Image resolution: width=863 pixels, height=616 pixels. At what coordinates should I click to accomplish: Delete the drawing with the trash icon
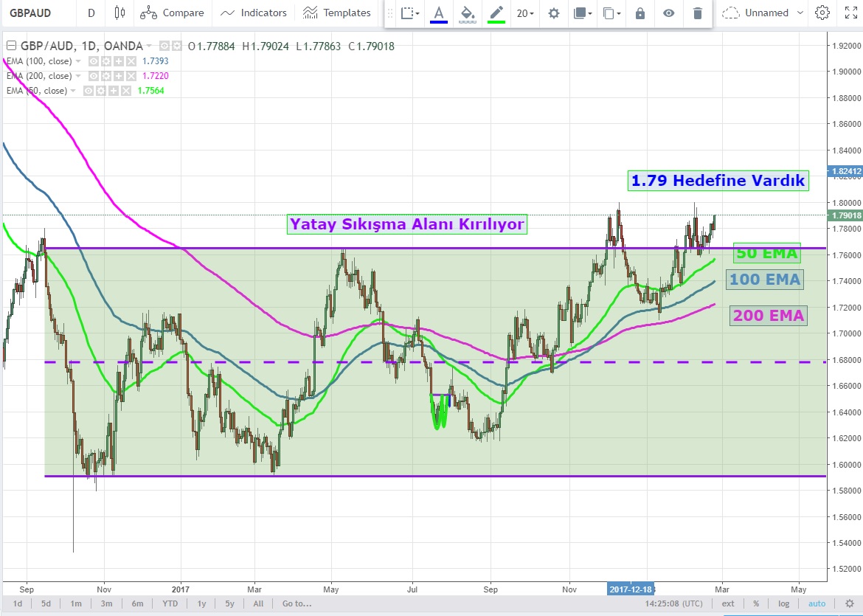(x=698, y=13)
